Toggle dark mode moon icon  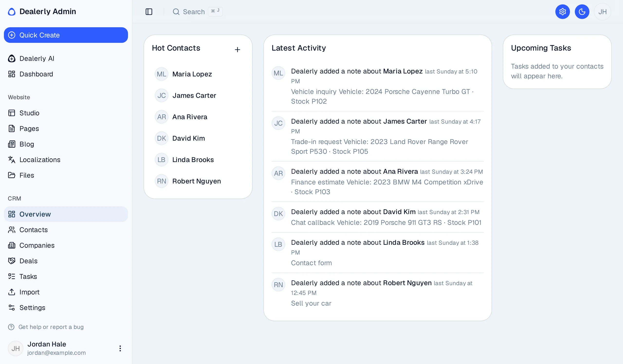tap(582, 12)
